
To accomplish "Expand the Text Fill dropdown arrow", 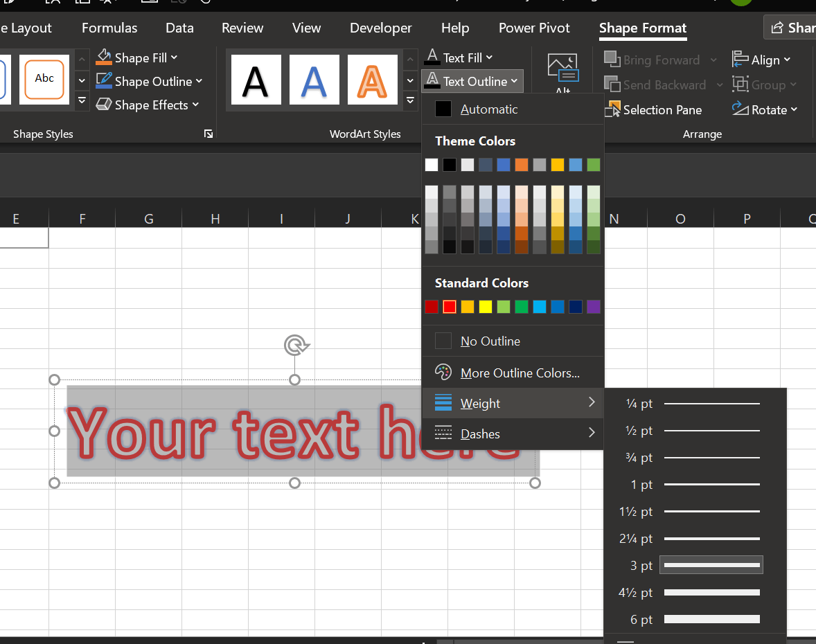I will pos(489,57).
